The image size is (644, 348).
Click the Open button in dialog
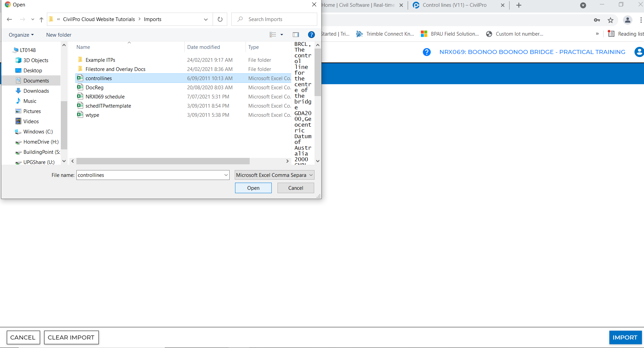pyautogui.click(x=253, y=188)
